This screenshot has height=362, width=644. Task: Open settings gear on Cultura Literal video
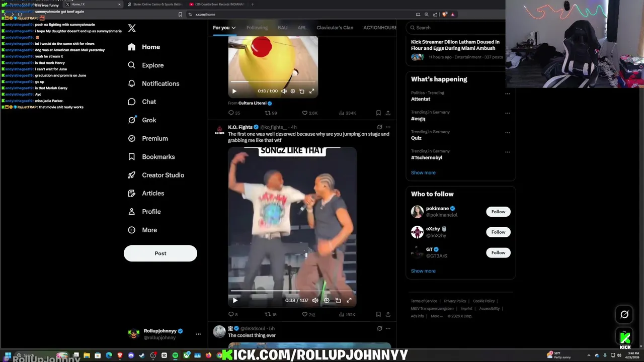point(293,91)
